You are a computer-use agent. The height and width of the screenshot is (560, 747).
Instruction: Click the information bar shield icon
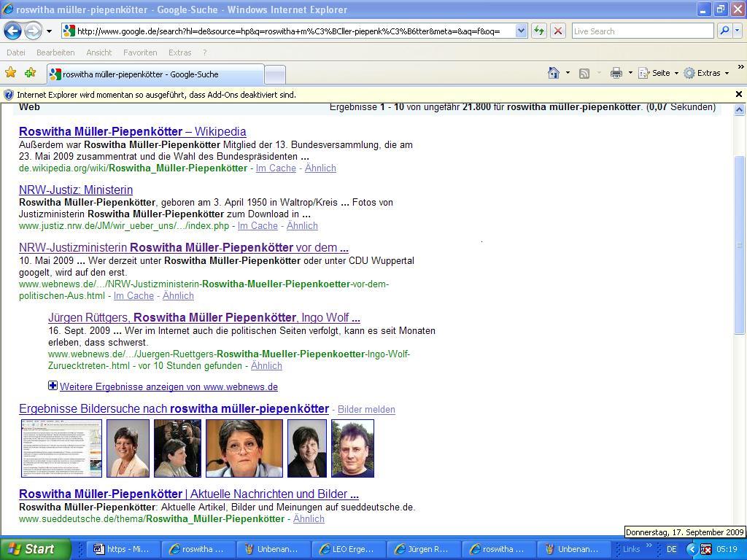click(9, 95)
